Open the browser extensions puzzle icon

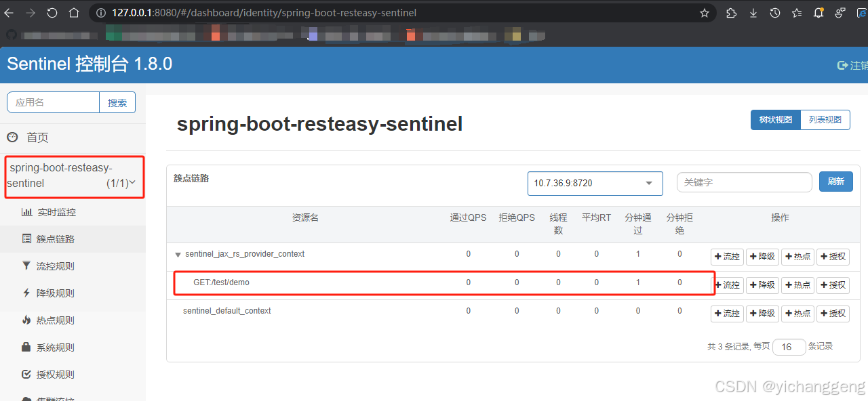tap(731, 13)
